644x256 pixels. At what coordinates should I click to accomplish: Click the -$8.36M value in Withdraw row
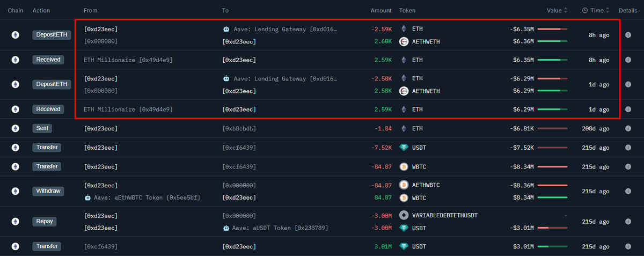pos(522,185)
